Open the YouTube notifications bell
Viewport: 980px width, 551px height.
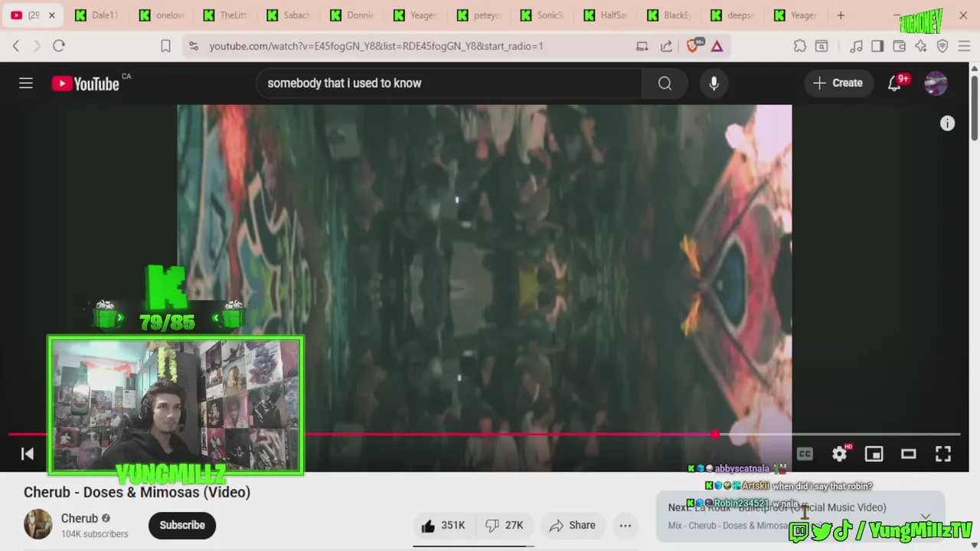point(894,83)
